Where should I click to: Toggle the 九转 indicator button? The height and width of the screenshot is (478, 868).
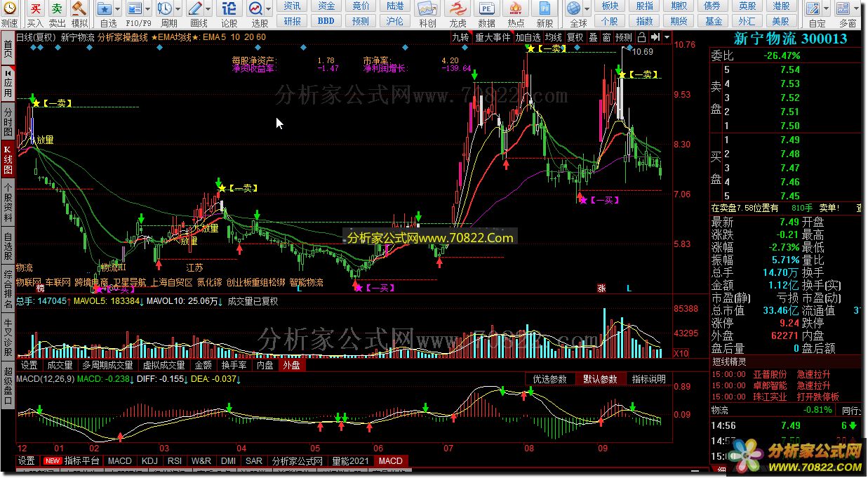[x=461, y=37]
